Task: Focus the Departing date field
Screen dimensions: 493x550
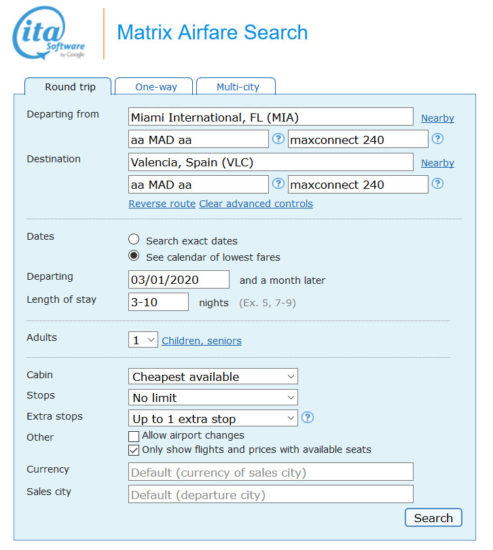Action: pyautogui.click(x=179, y=280)
